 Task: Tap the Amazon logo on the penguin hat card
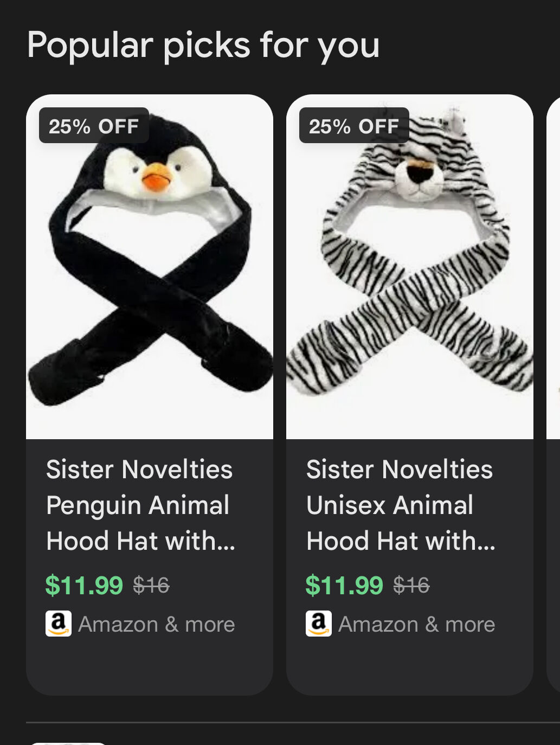click(x=59, y=624)
